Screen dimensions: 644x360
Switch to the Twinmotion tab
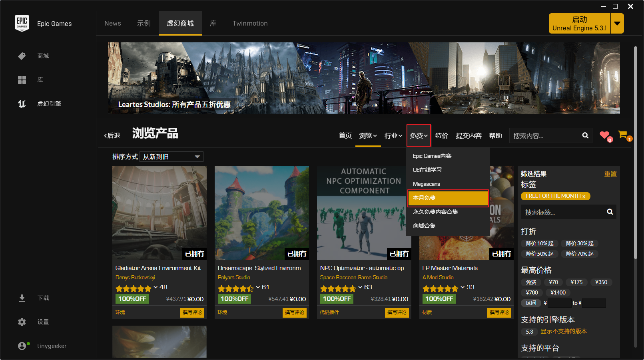click(x=250, y=24)
